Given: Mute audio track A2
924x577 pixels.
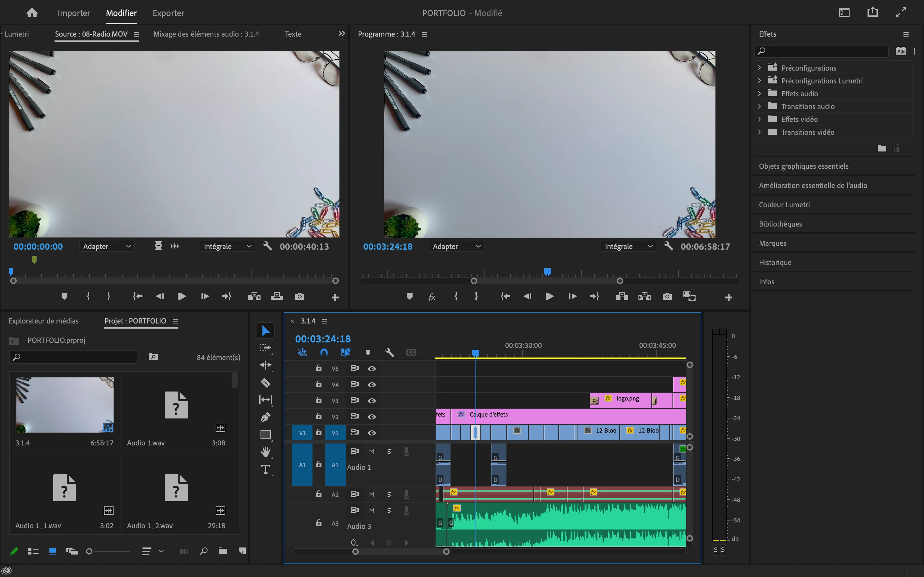Looking at the screenshot, I should (372, 494).
